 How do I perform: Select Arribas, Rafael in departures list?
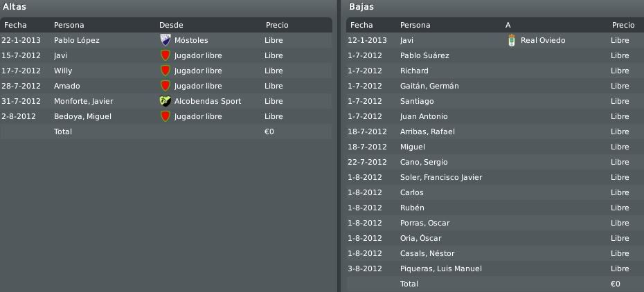(x=493, y=131)
